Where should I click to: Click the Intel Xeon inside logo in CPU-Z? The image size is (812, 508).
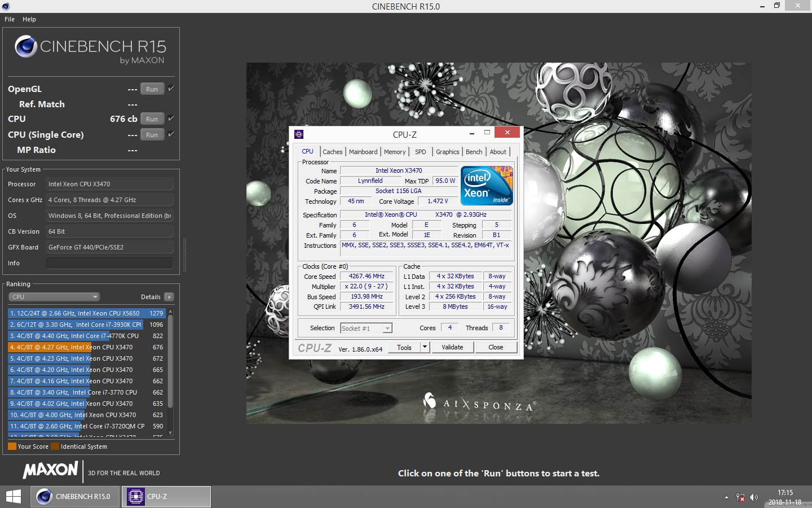point(487,185)
